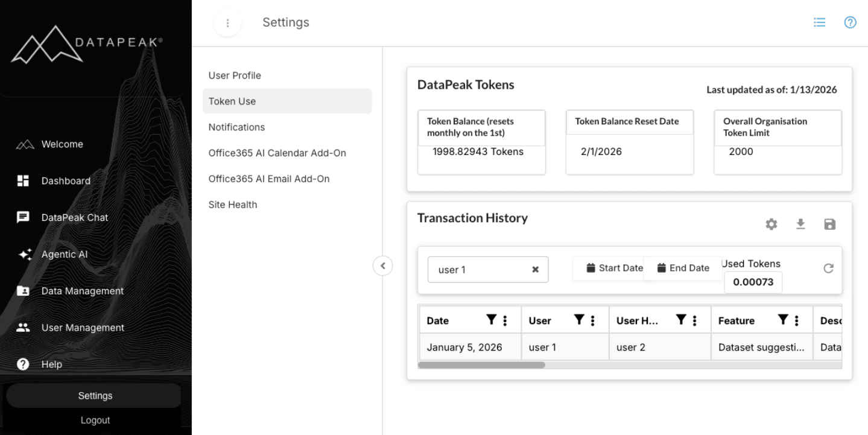Switch to the Notifications settings tab
868x435 pixels.
(x=236, y=127)
